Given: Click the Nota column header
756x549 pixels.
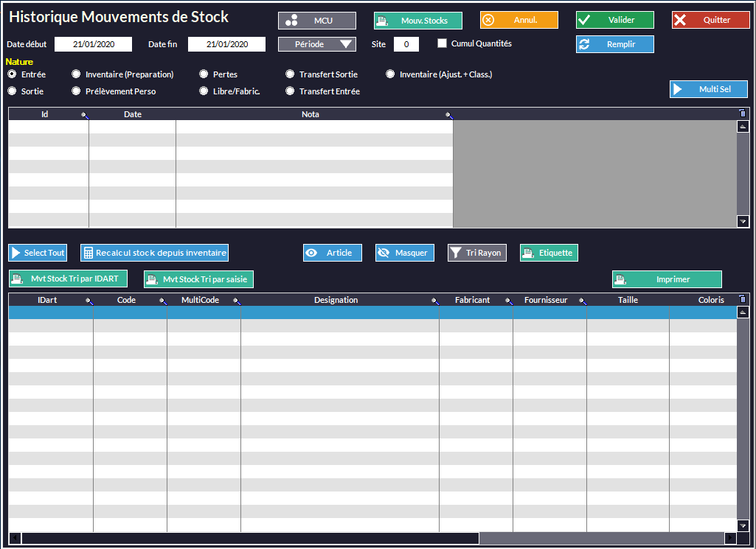Looking at the screenshot, I should (x=310, y=114).
